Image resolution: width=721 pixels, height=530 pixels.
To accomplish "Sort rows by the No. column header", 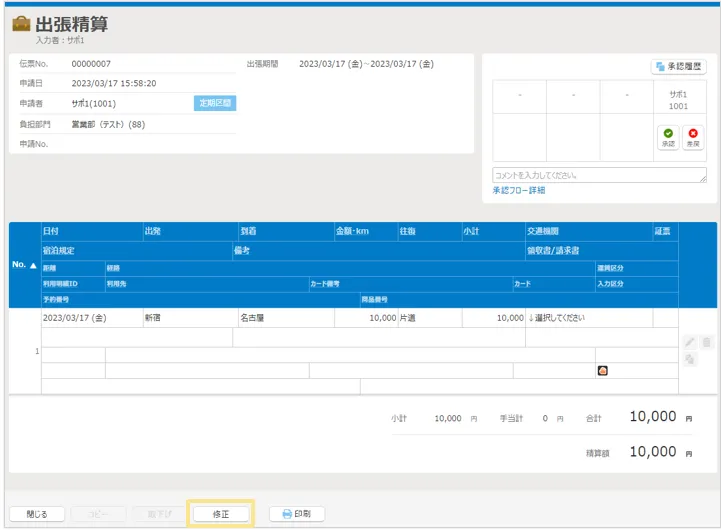I will (x=24, y=265).
